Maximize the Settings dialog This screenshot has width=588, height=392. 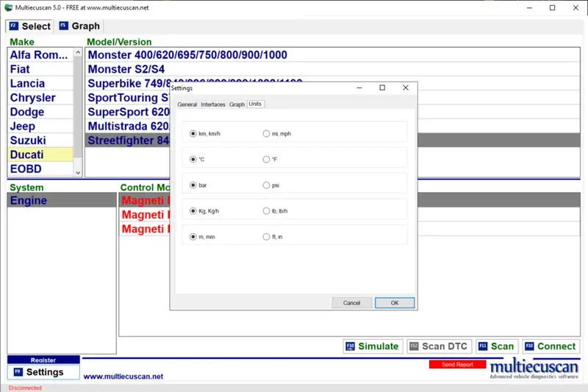coord(382,88)
